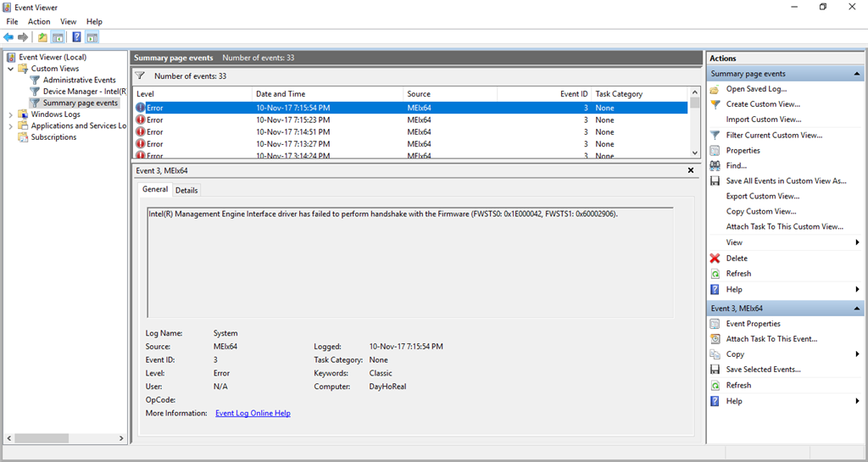Click Filter Current Custom View funnel icon
Viewport: 868px width, 462px height.
(x=715, y=135)
